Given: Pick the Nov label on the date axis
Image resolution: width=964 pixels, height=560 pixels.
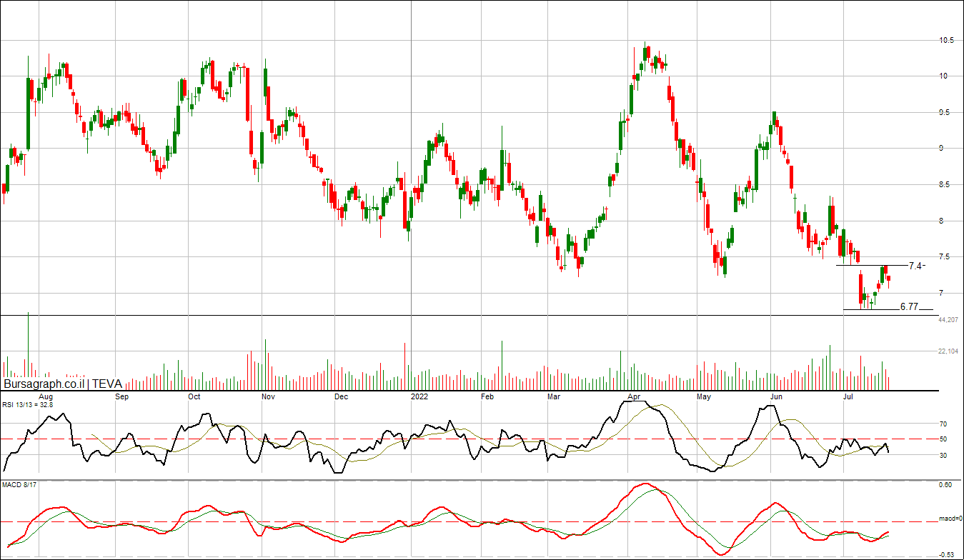Looking at the screenshot, I should coord(268,396).
